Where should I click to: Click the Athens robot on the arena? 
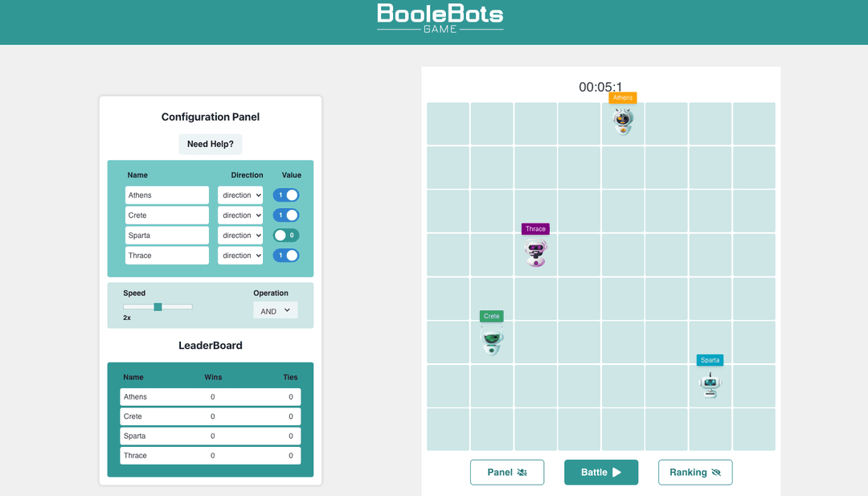coord(623,121)
